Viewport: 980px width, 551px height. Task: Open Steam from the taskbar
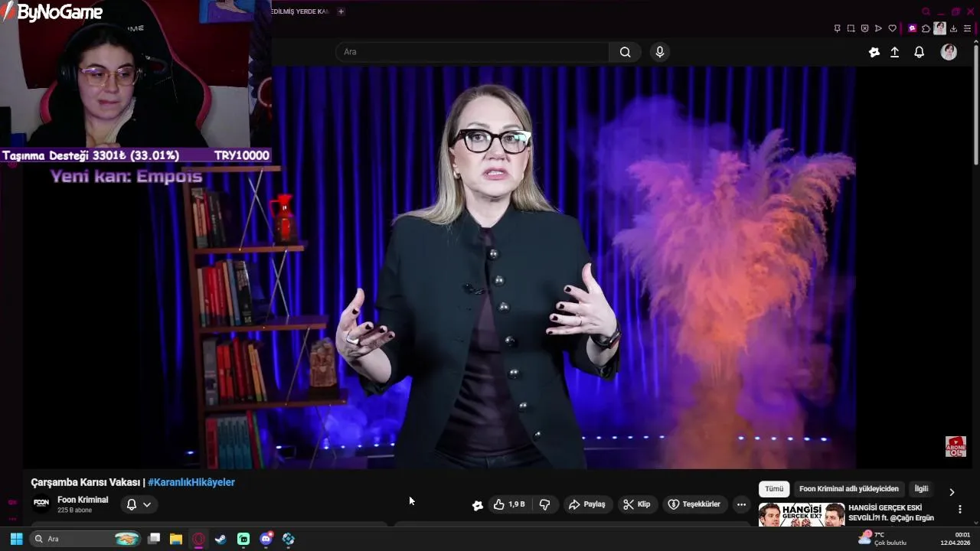click(x=220, y=539)
